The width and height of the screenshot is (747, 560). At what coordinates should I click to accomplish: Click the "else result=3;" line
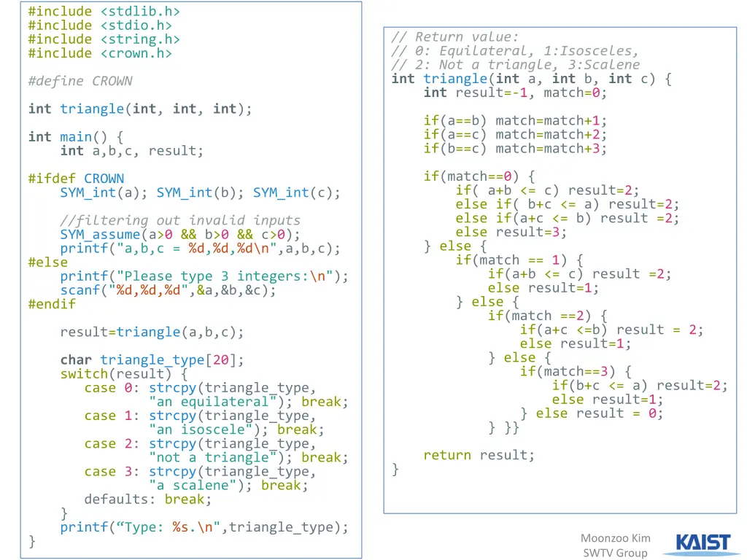click(511, 233)
